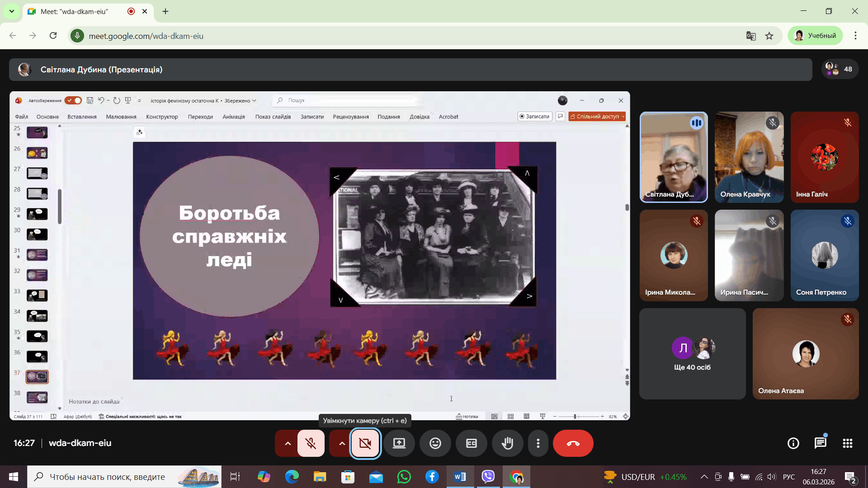
Task: Click the Спільний доступ button
Action: click(x=595, y=117)
